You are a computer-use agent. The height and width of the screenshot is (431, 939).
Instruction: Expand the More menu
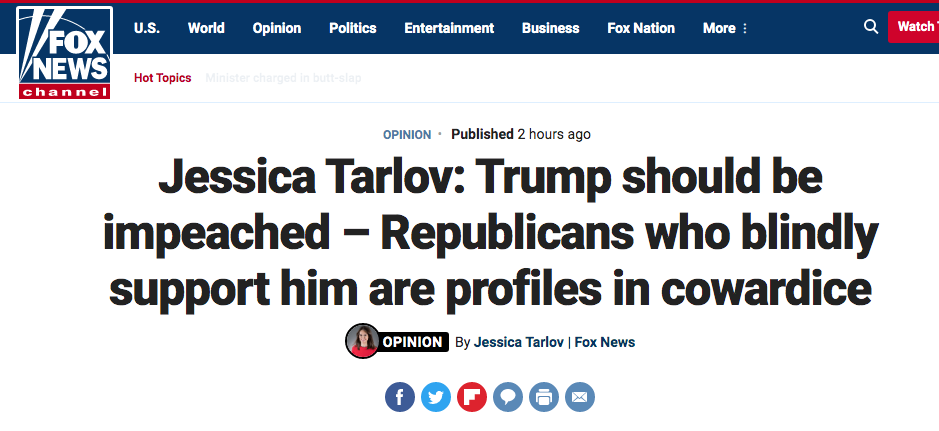(725, 28)
